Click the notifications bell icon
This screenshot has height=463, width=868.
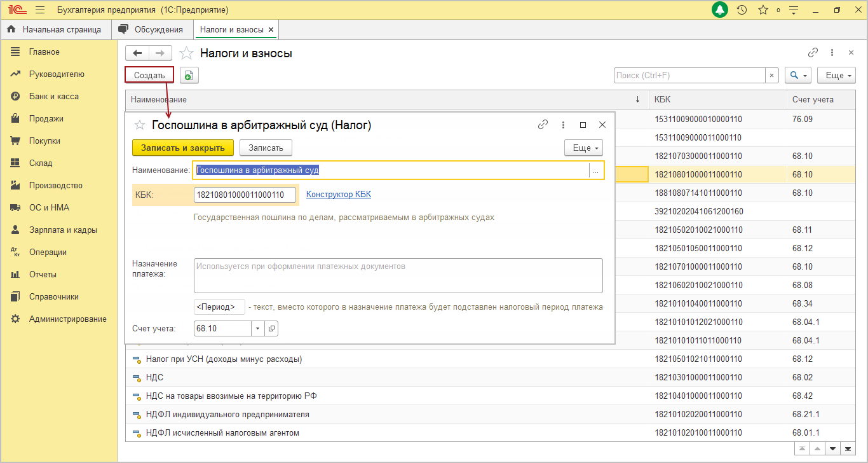(x=720, y=10)
